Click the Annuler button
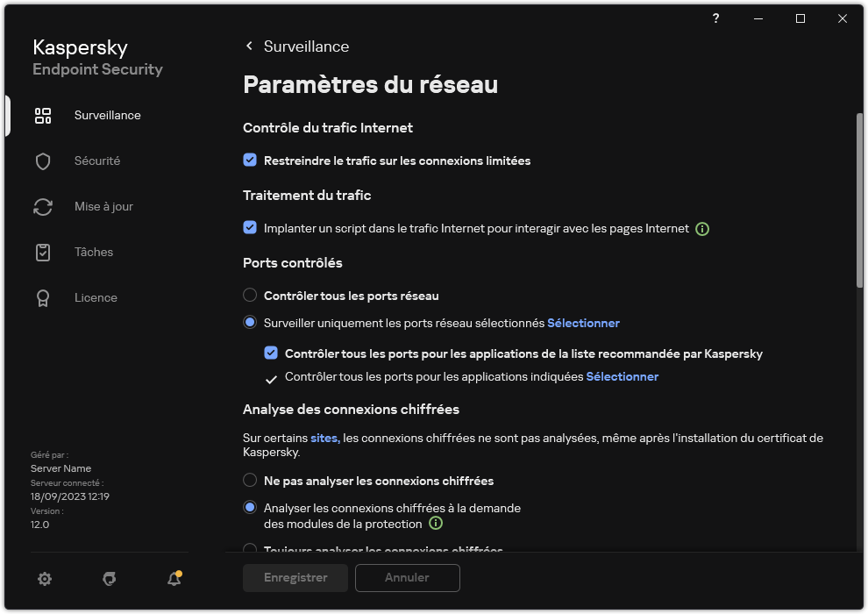Screen dimensions: 868x614 (407, 578)
